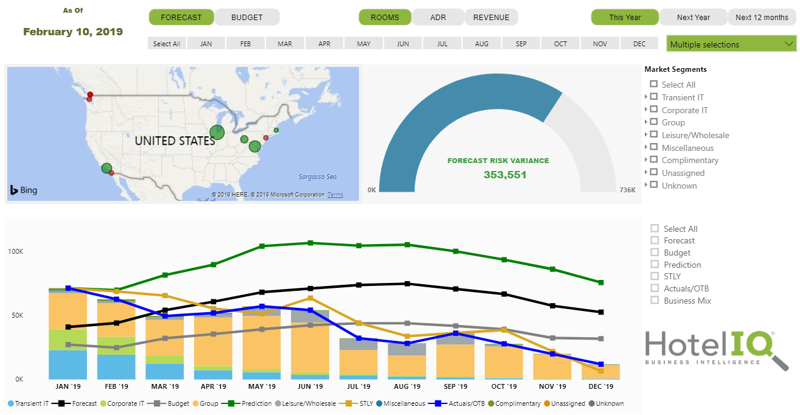Click the Budget legend marker
The image size is (800, 415).
[157, 403]
